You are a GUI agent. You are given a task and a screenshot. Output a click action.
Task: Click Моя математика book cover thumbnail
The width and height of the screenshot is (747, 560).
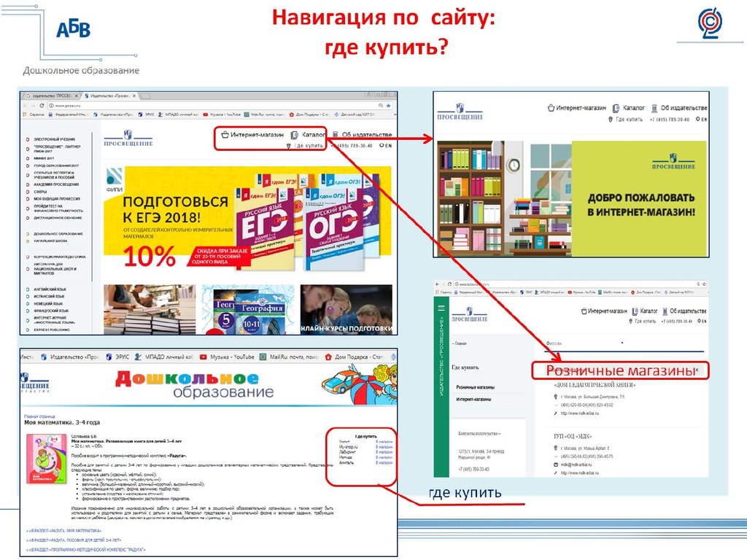click(46, 459)
